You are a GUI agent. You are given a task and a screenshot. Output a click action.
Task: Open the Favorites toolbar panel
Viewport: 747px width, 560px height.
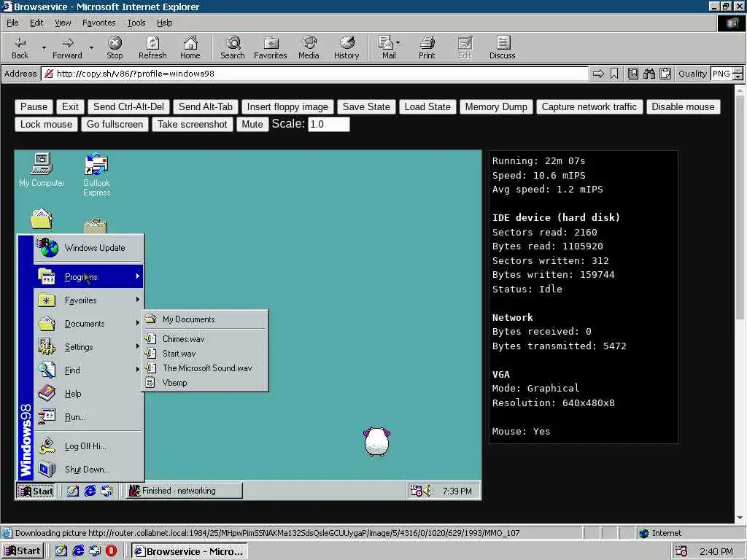pyautogui.click(x=270, y=47)
